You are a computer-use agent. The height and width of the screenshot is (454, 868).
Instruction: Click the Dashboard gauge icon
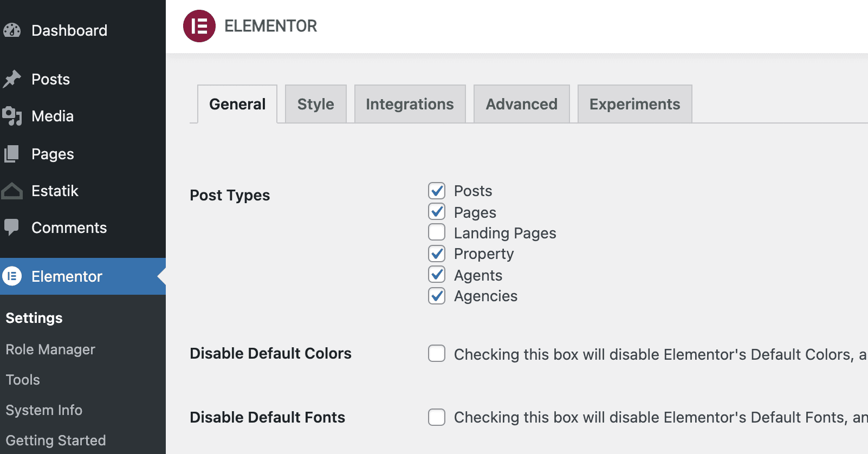click(12, 30)
